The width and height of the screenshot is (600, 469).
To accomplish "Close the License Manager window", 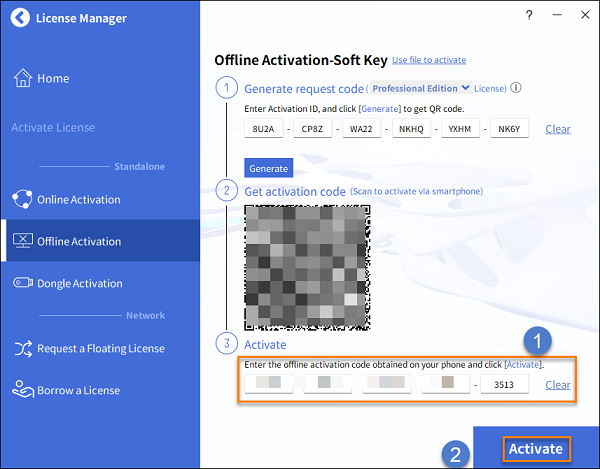I will pos(585,15).
